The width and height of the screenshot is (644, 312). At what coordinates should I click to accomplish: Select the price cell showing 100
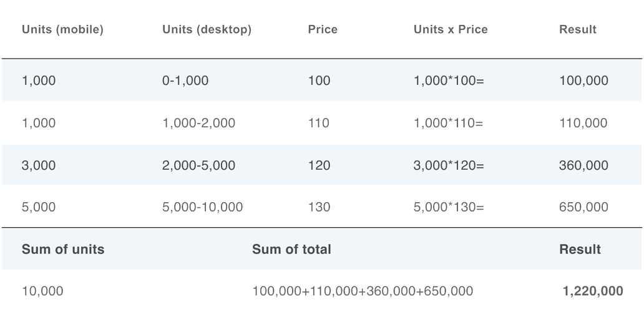tap(319, 81)
